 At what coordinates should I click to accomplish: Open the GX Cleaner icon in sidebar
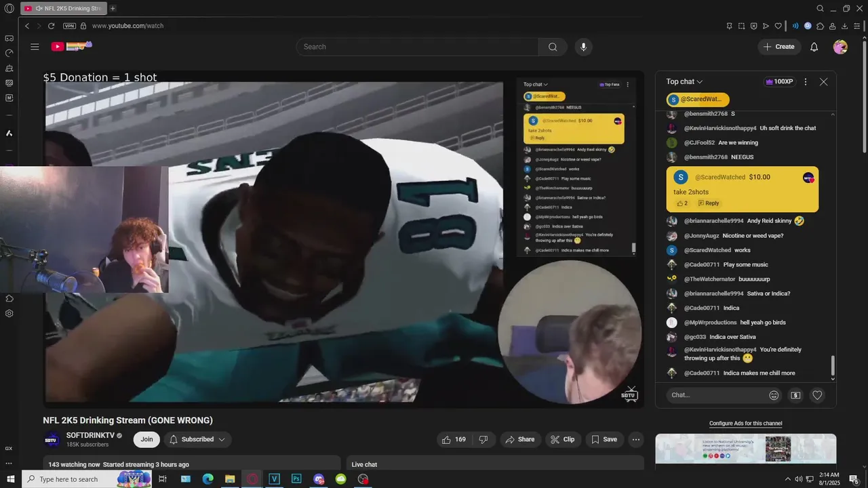tap(9, 68)
